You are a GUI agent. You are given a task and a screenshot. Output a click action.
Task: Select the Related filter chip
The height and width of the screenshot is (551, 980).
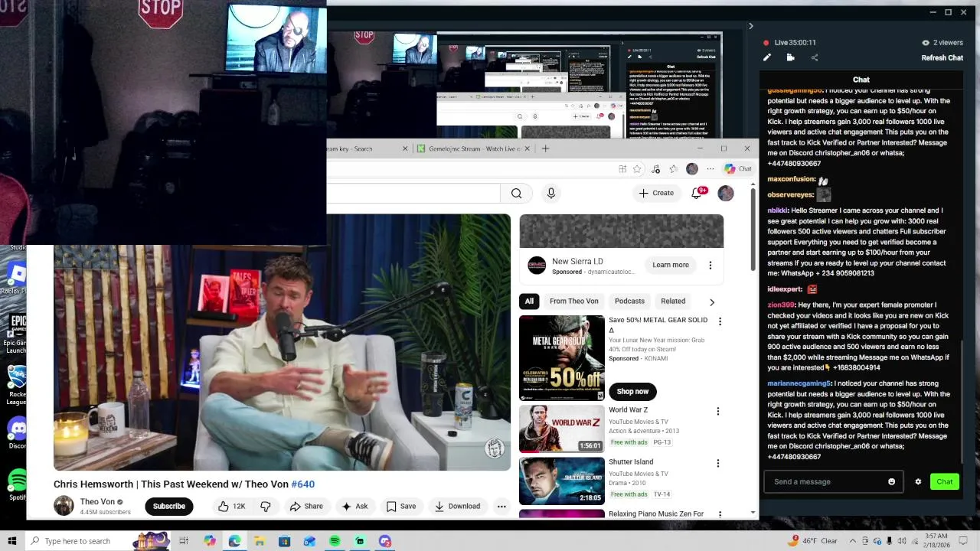[673, 301]
